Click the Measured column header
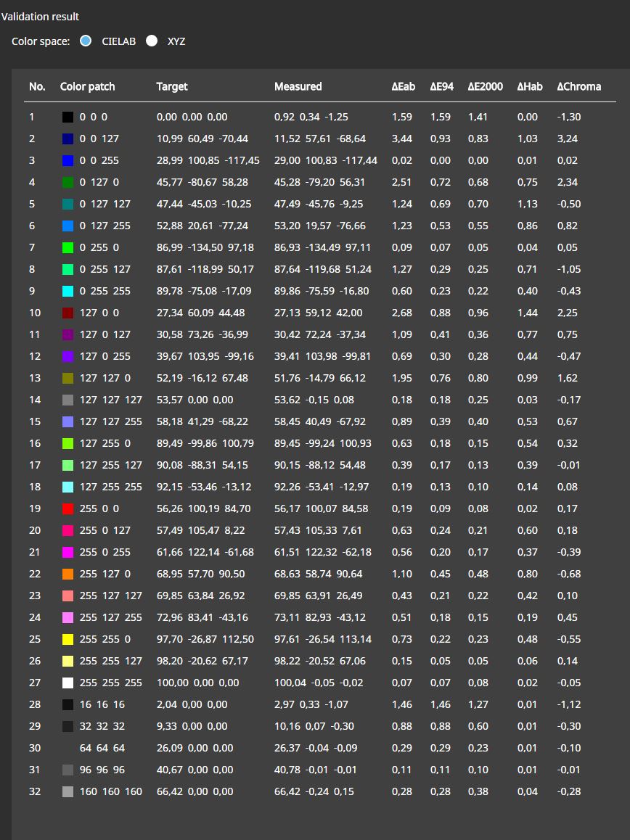Image resolution: width=630 pixels, height=840 pixels. pyautogui.click(x=298, y=86)
